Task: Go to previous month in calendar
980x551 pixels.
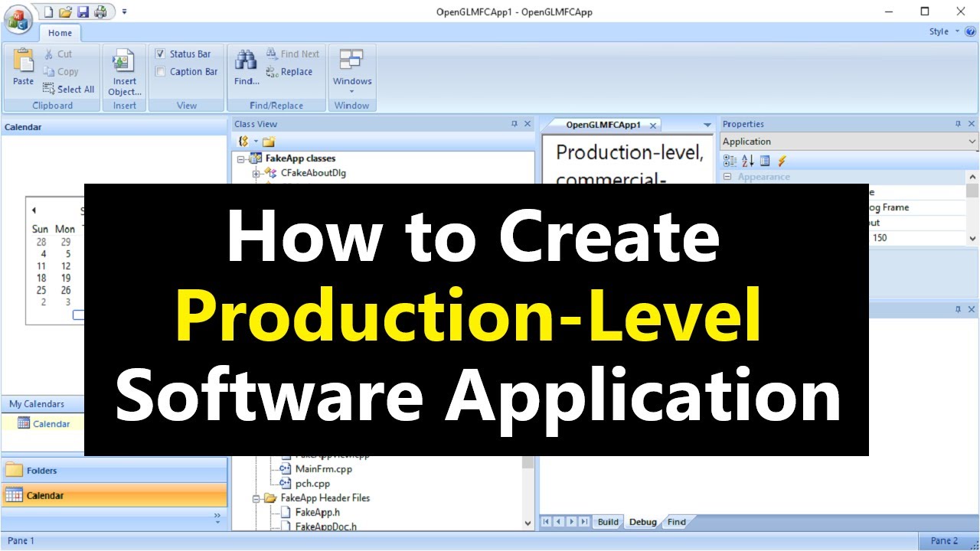Action: [x=34, y=210]
